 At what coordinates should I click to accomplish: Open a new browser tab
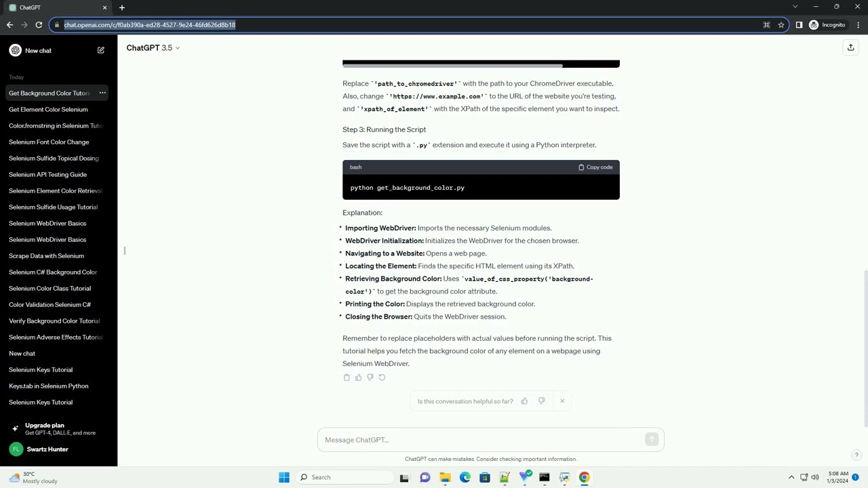pyautogui.click(x=122, y=7)
